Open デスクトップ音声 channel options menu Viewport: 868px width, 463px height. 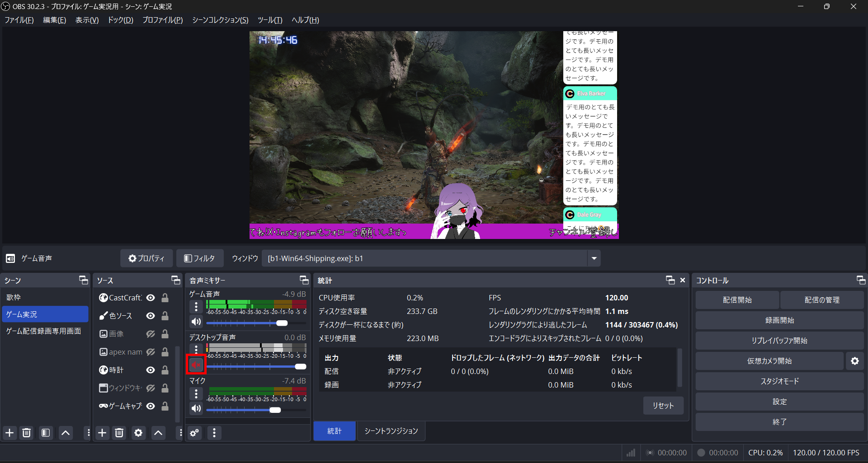click(196, 349)
